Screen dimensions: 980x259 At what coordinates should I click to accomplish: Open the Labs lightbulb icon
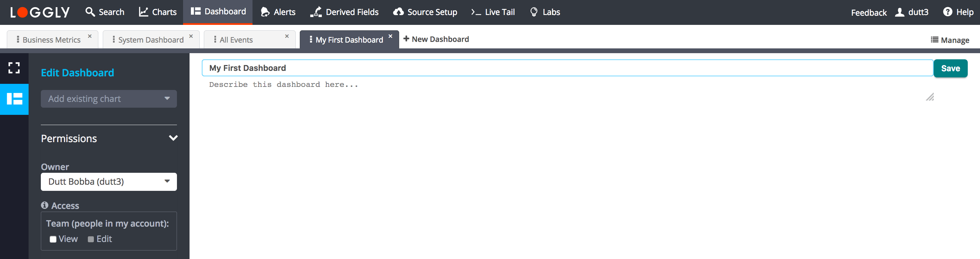(534, 12)
